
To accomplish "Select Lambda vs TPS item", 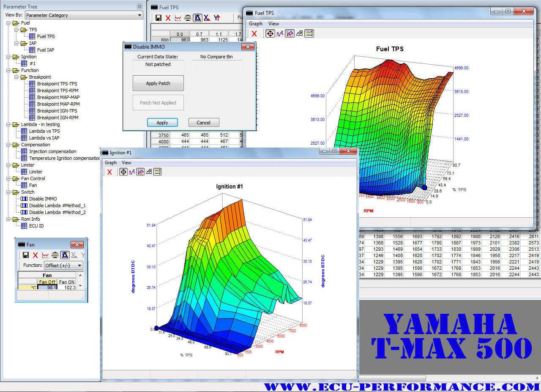I will point(44,131).
